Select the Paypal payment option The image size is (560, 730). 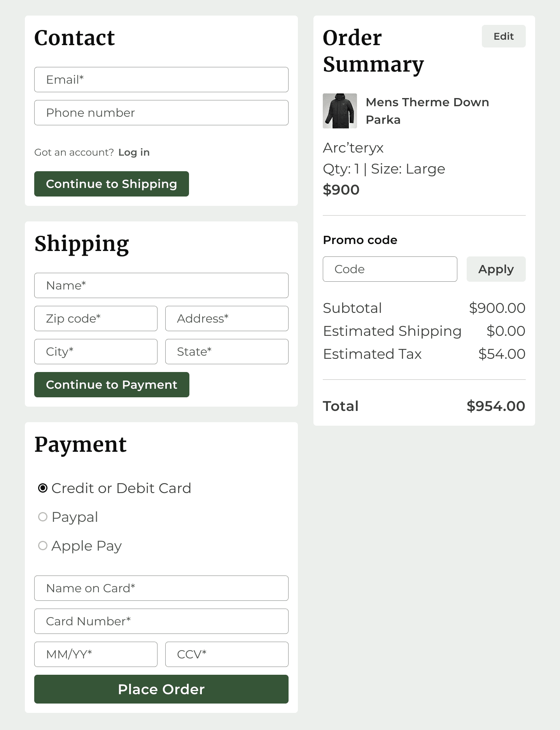43,517
